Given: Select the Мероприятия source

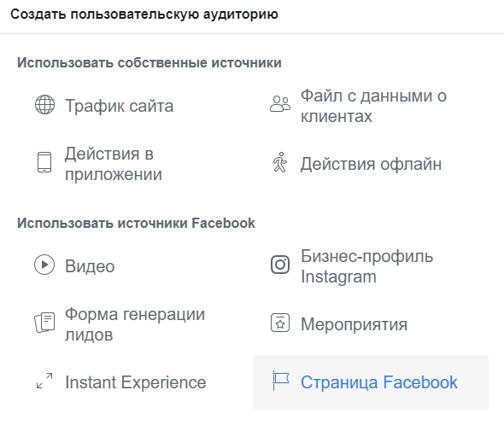Looking at the screenshot, I should 354,324.
